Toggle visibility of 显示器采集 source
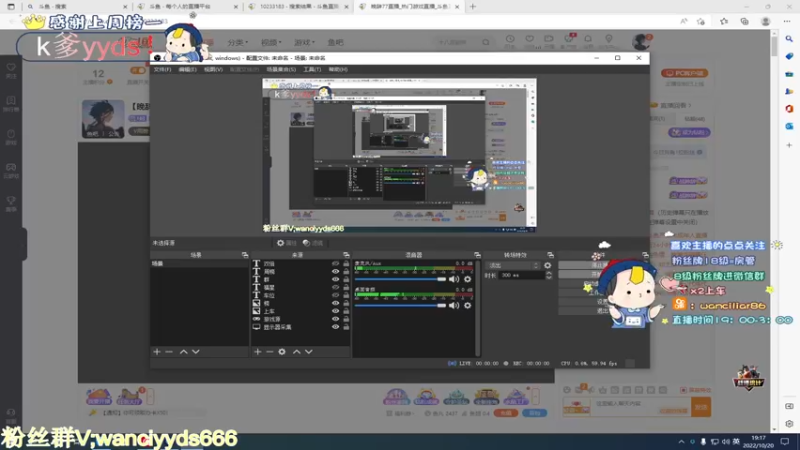This screenshot has height=450, width=800. pos(335,327)
